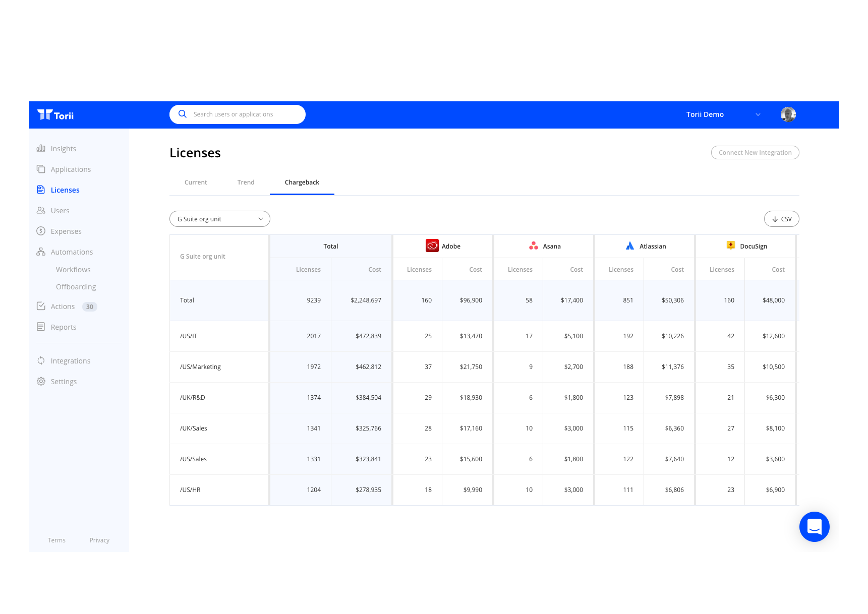This screenshot has width=868, height=614.
Task: Open the chat support widget
Action: point(814,527)
